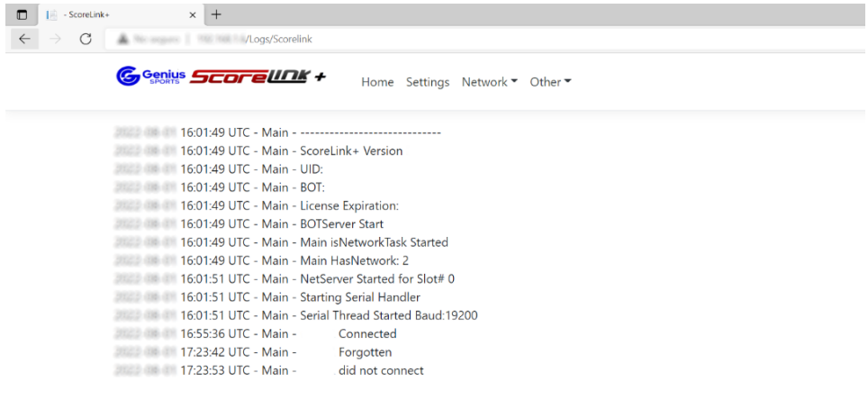Click the License Expiration log entry
The height and width of the screenshot is (418, 868).
[257, 206]
